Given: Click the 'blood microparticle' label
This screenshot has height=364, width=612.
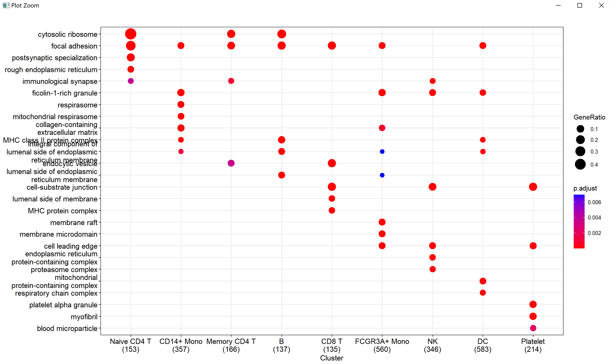Looking at the screenshot, I should [67, 328].
